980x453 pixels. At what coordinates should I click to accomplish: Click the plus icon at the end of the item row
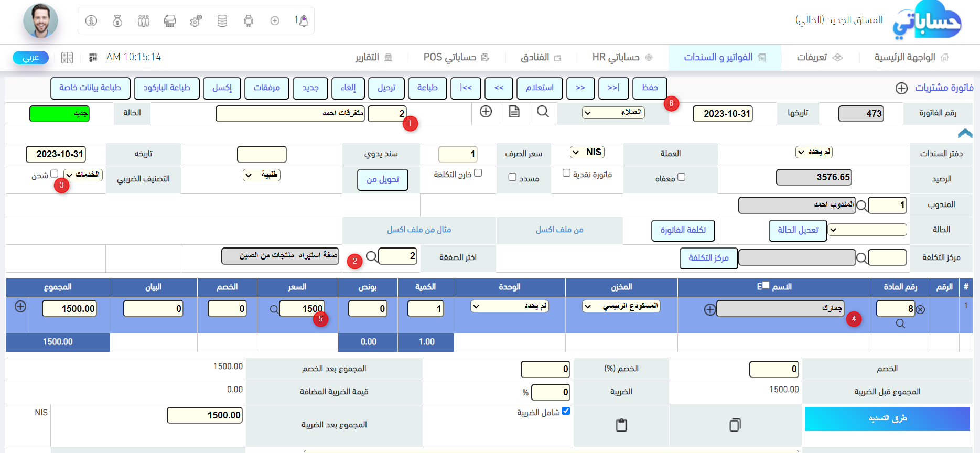[20, 307]
